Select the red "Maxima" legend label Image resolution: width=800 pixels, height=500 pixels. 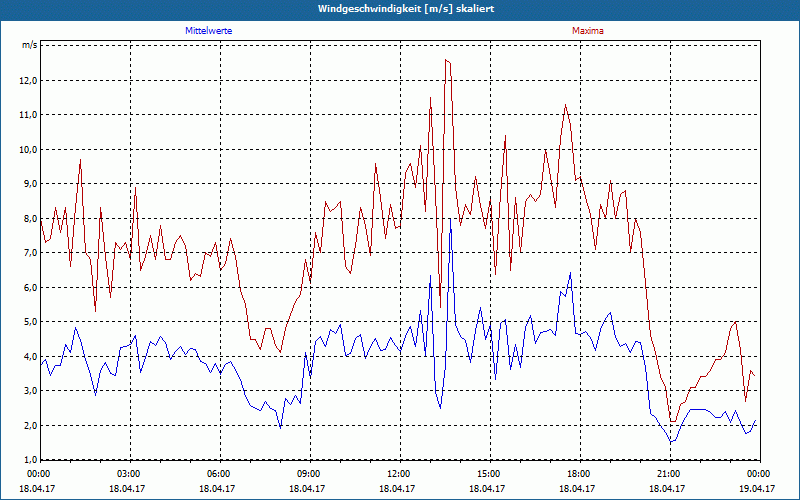pyautogui.click(x=588, y=31)
